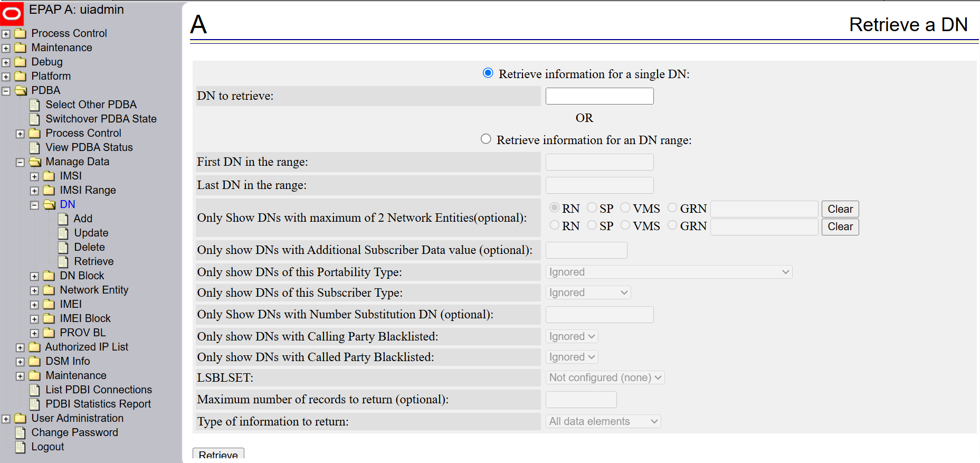Click the second row Clear button
Screen dimensions: 980x463
(x=840, y=226)
